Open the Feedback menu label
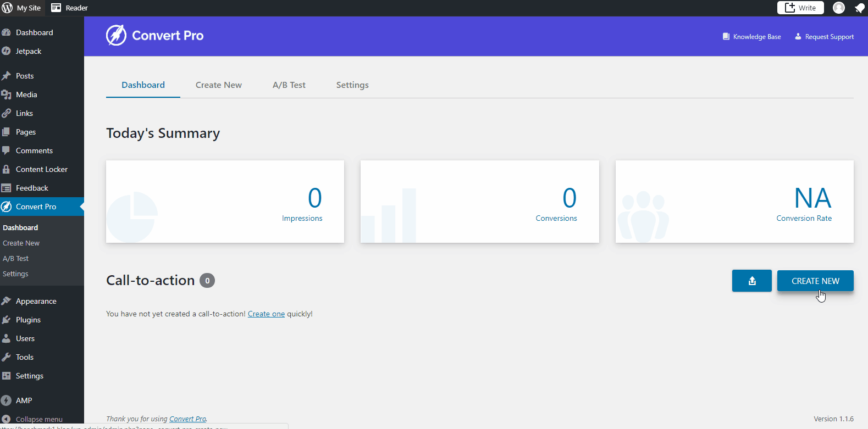The height and width of the screenshot is (429, 868). (x=32, y=188)
